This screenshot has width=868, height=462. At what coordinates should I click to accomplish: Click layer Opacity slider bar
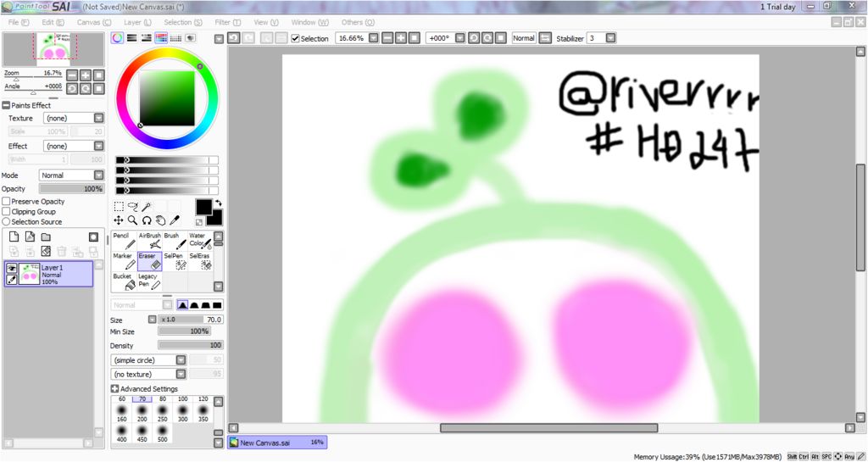[x=71, y=189]
